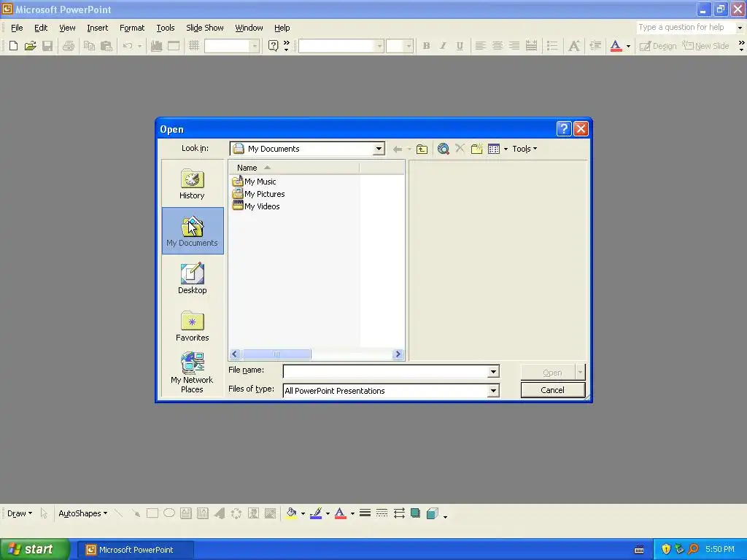Image resolution: width=747 pixels, height=560 pixels.
Task: Click the Line Style icon
Action: tap(365, 513)
